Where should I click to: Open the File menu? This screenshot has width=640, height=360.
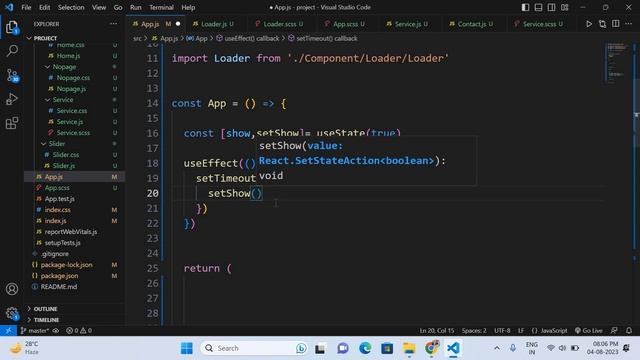[x=26, y=7]
